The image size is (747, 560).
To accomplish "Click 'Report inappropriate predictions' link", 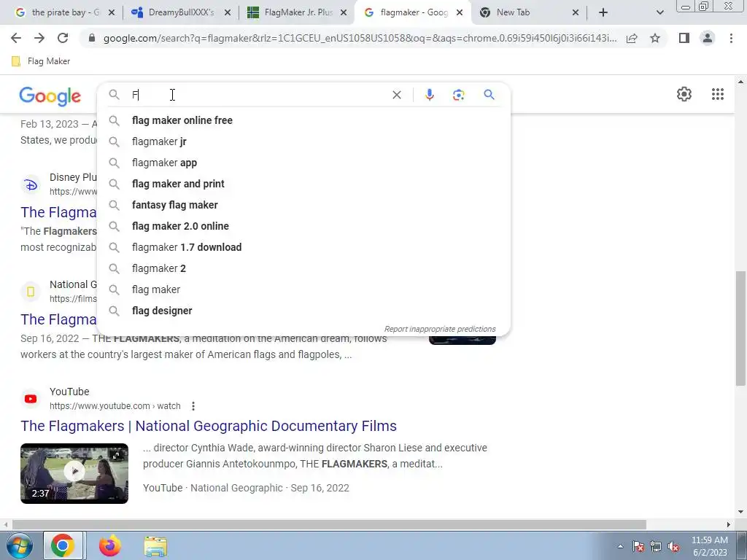I will coord(440,329).
